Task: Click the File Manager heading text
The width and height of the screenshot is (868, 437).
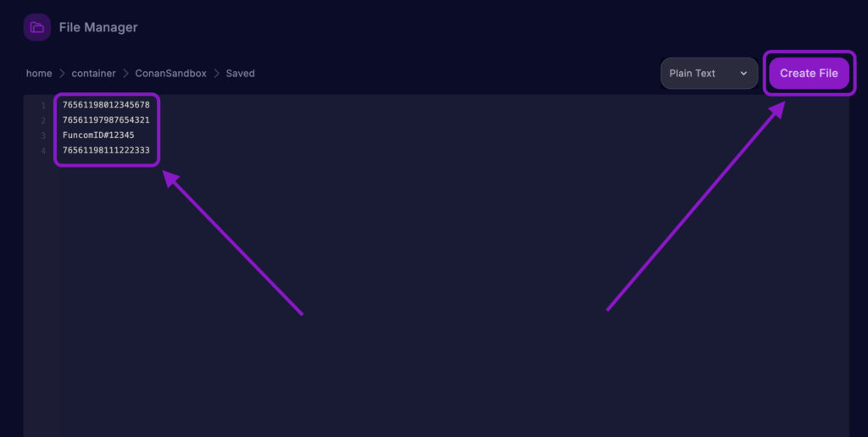Action: (x=98, y=27)
